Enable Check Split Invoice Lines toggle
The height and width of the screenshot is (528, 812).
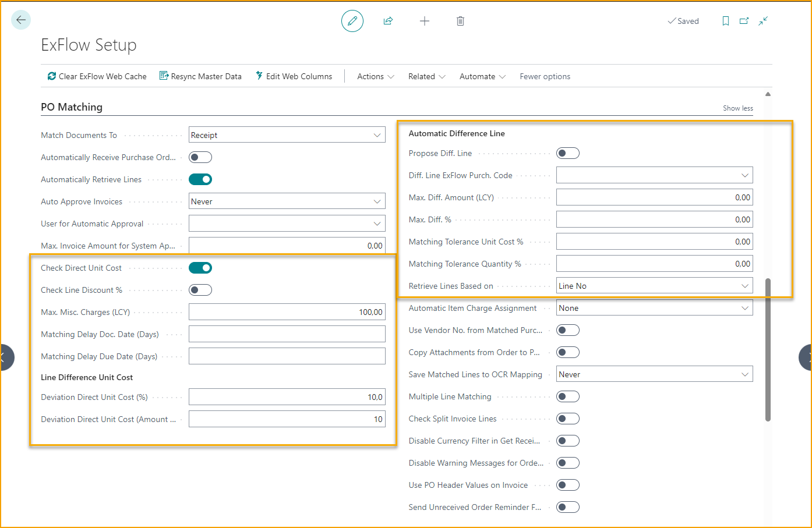tap(568, 419)
